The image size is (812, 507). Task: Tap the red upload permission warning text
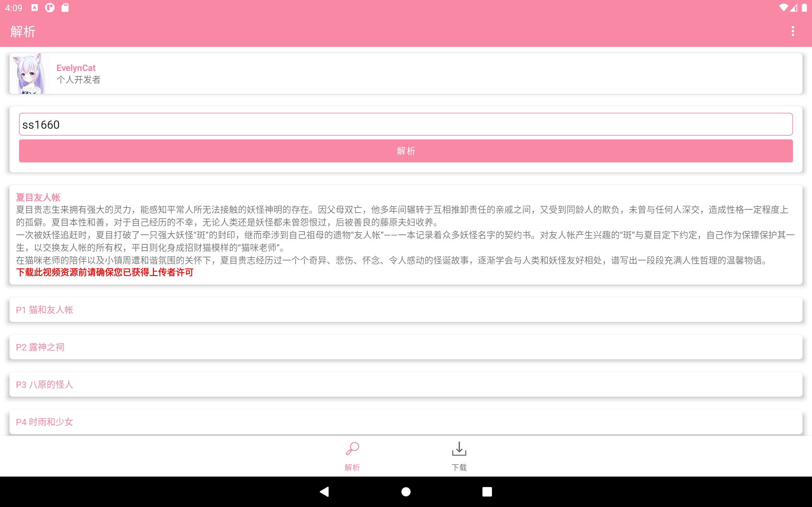[x=105, y=272]
